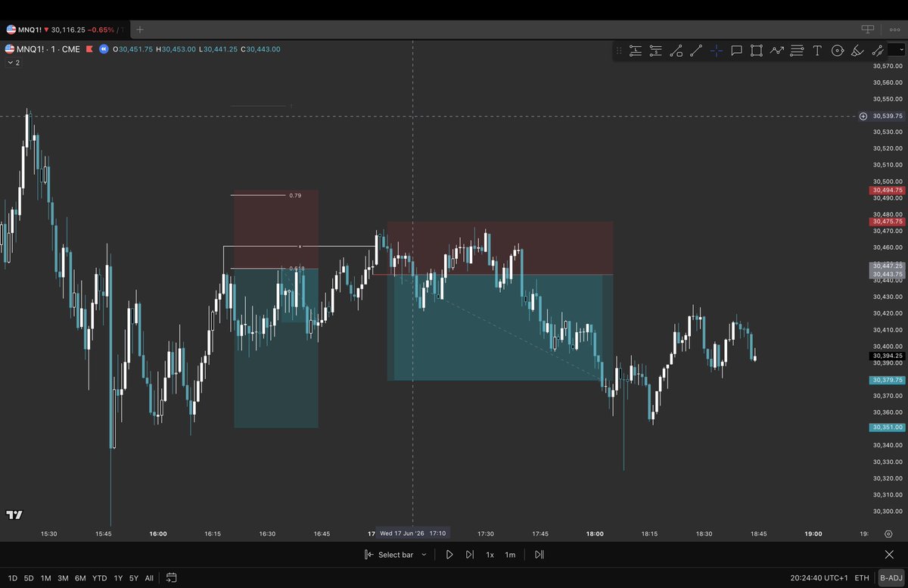Select the trend line tool
This screenshot has width=908, height=588.
[x=696, y=51]
